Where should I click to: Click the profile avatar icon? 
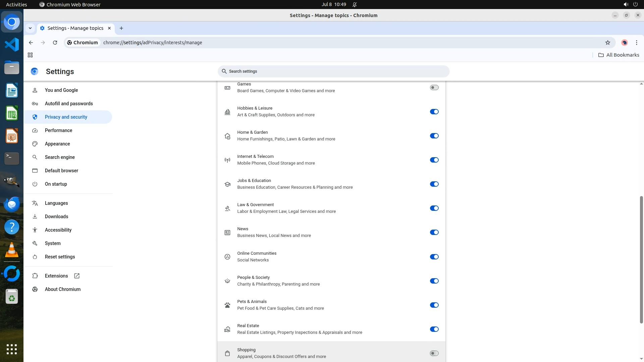pos(624,43)
